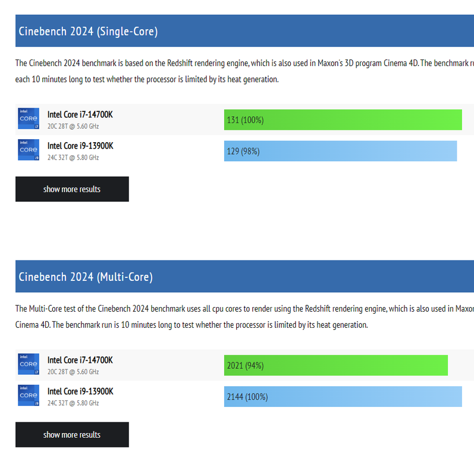Click the Single-Core description starting 'The Cinebench 2024 benchmark'
The height and width of the screenshot is (476, 474).
pyautogui.click(x=244, y=71)
